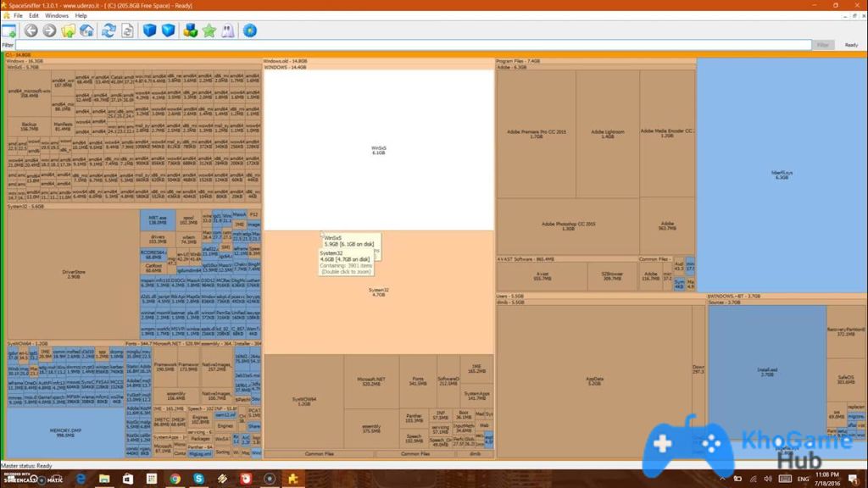Open the Help menu

click(81, 15)
